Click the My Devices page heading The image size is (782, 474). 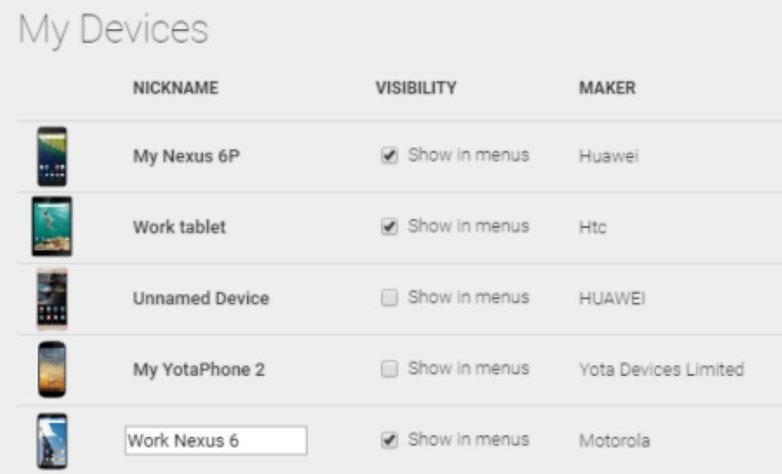[113, 30]
